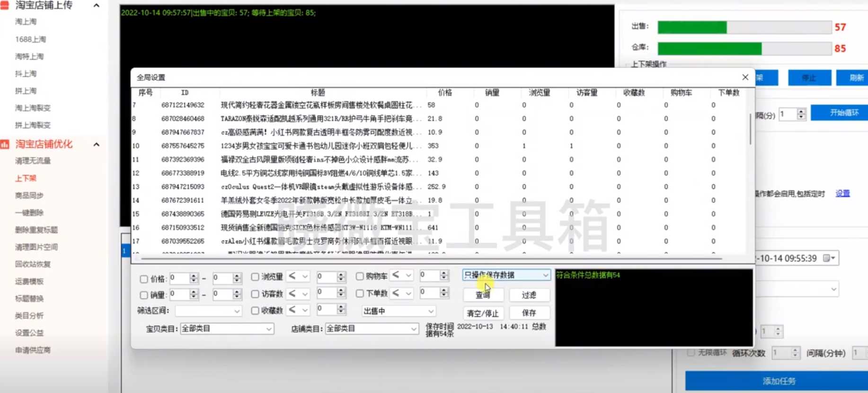This screenshot has height=393, width=868.
Task: Collapse the 淘宝店铺上传 sidebar section
Action: [97, 6]
